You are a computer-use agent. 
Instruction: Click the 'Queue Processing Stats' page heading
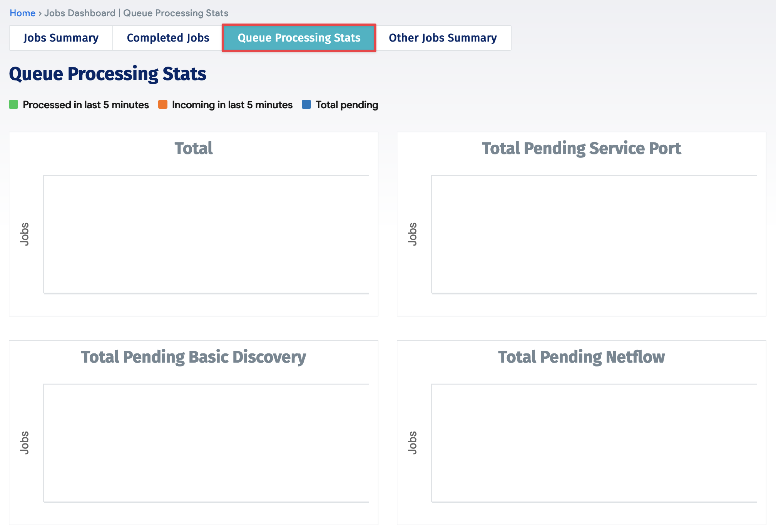pos(108,74)
